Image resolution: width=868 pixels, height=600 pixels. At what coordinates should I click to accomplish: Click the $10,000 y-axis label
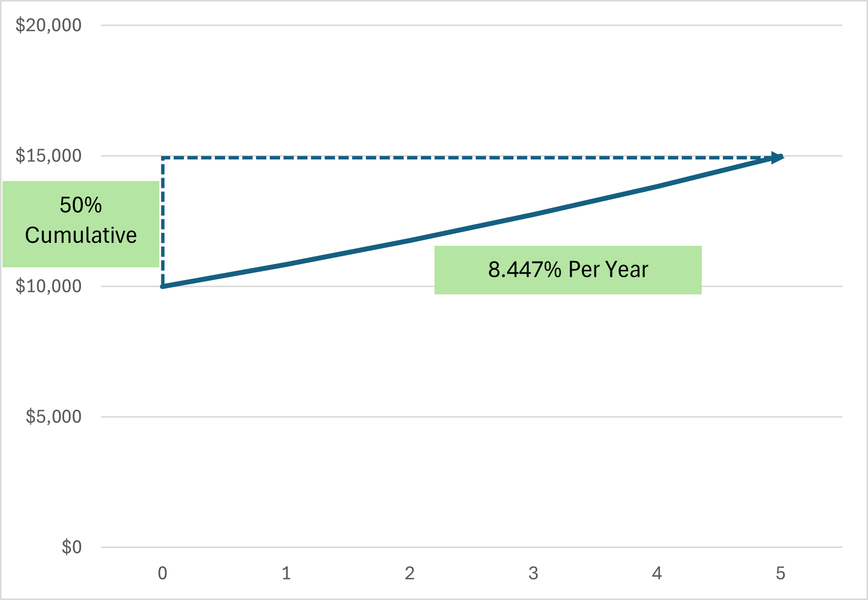click(48, 286)
